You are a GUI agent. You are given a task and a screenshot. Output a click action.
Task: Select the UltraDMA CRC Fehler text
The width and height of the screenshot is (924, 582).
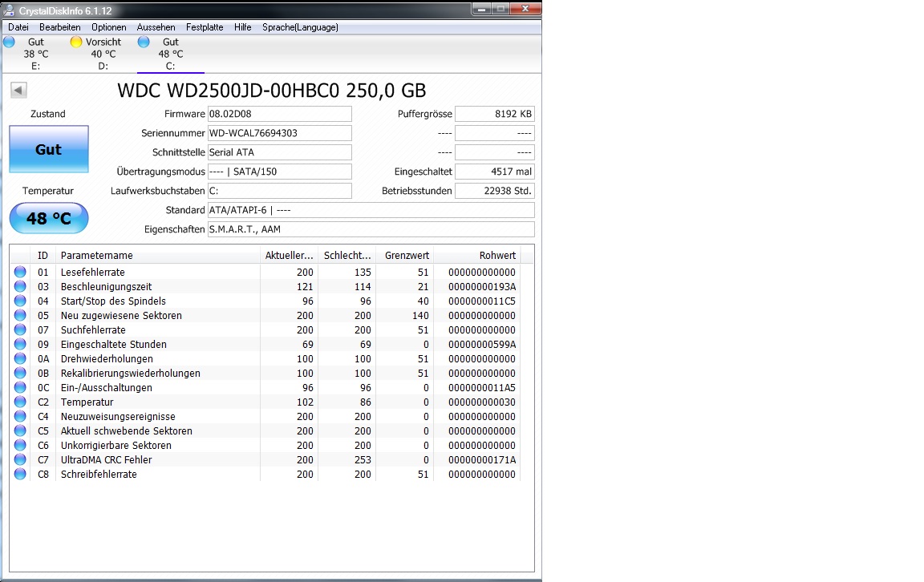[x=106, y=459]
